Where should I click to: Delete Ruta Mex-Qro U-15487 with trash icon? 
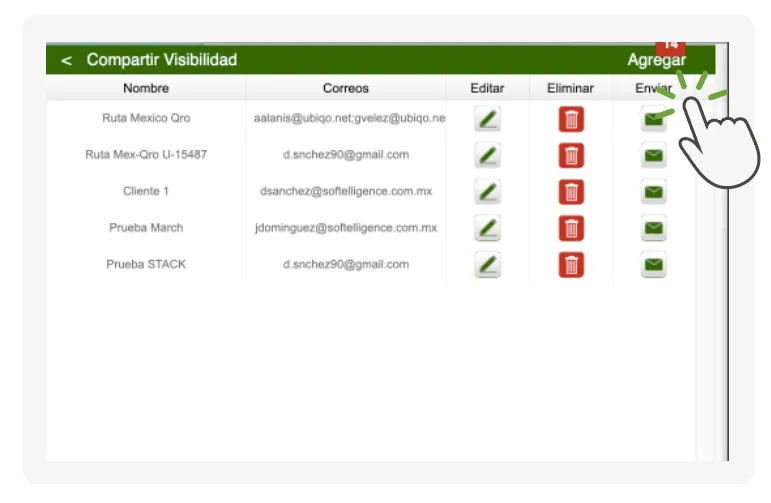click(x=571, y=155)
